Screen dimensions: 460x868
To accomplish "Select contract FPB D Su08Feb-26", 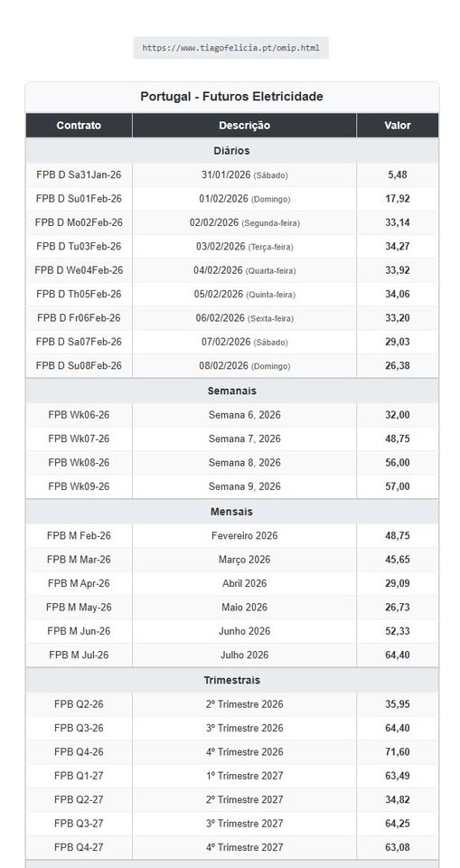I will click(x=79, y=366).
